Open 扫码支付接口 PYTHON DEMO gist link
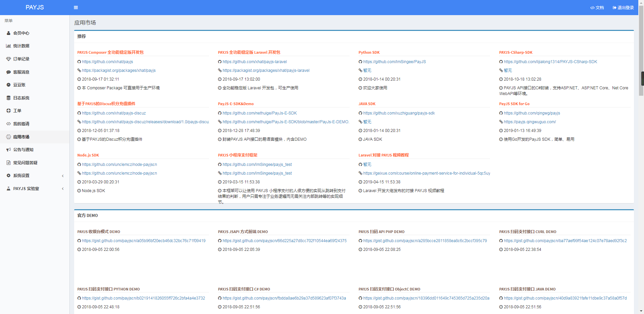 point(144,298)
